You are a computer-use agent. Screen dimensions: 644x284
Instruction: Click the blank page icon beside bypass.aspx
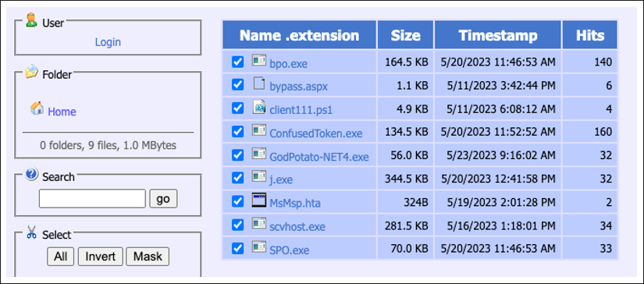click(x=258, y=83)
